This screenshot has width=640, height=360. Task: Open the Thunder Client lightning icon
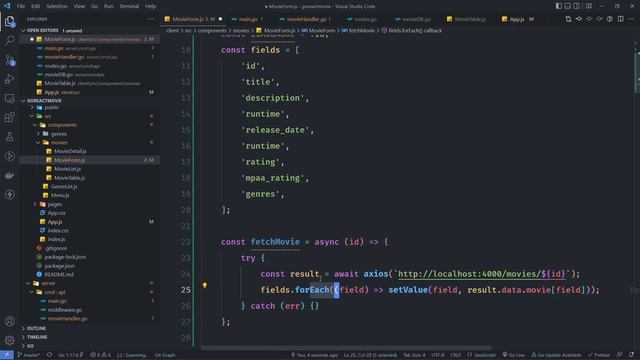[10, 195]
